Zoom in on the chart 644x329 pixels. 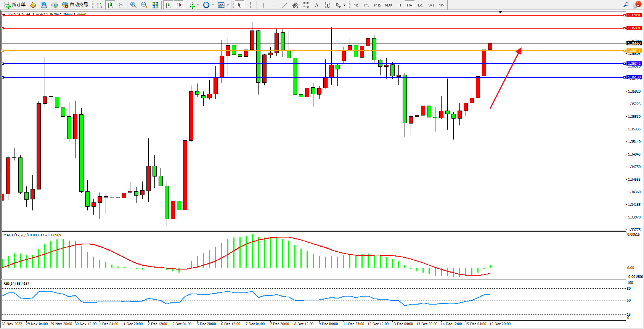point(133,5)
